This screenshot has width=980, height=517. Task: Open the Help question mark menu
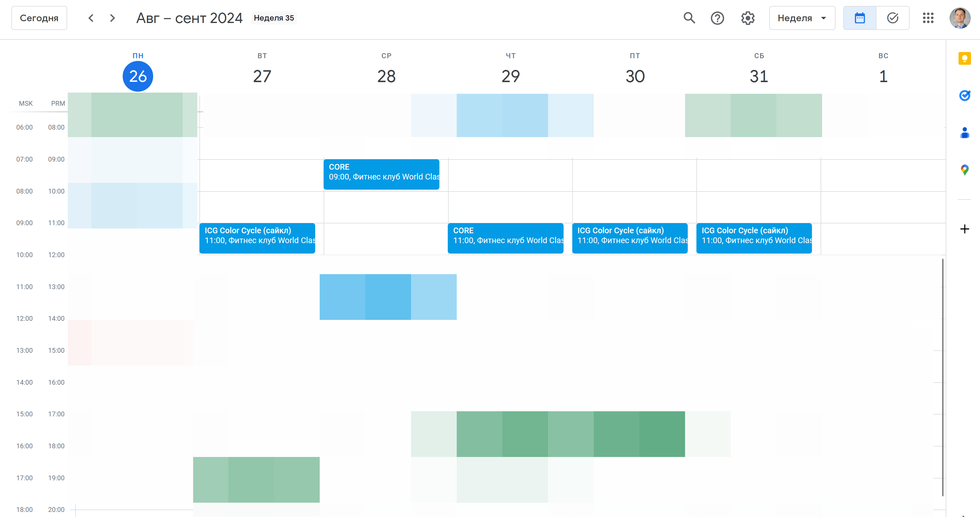pos(717,18)
